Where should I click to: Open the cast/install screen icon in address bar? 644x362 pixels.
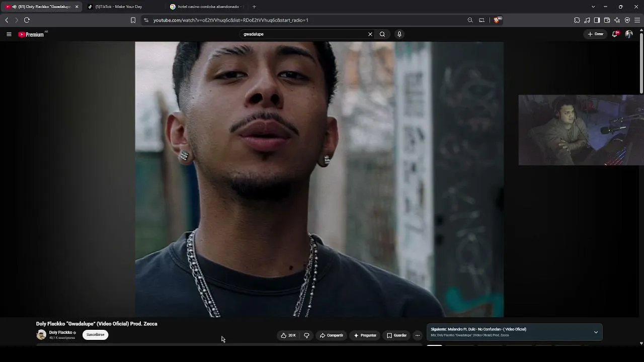481,20
